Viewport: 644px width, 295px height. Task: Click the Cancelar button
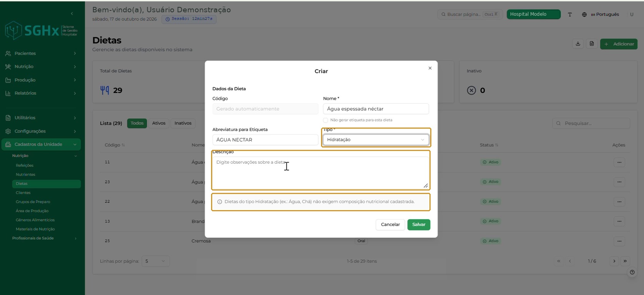pos(390,225)
